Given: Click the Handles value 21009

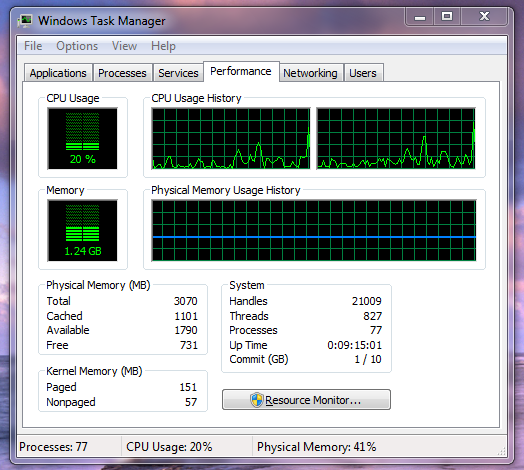Looking at the screenshot, I should [x=367, y=301].
